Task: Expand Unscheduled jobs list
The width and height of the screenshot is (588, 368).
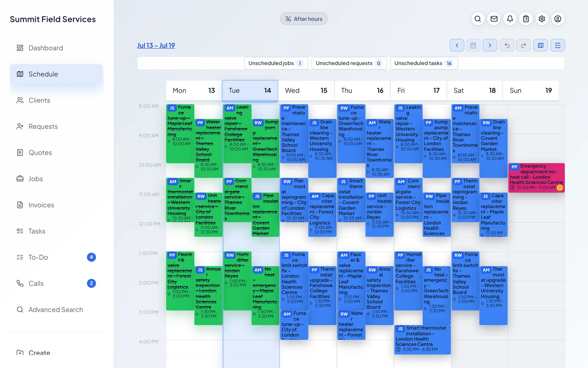Action: pyautogui.click(x=276, y=63)
